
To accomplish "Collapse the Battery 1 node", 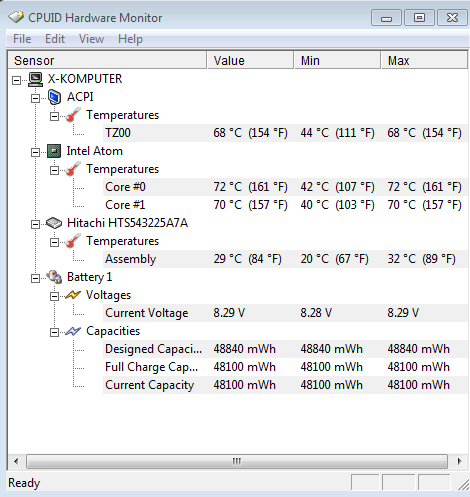I will coord(35,278).
